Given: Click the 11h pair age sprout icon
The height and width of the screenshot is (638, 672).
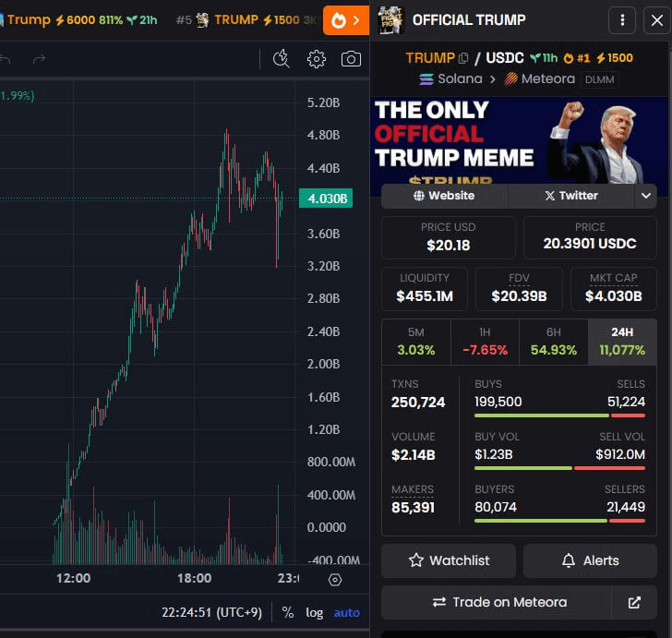Looking at the screenshot, I should [x=535, y=58].
